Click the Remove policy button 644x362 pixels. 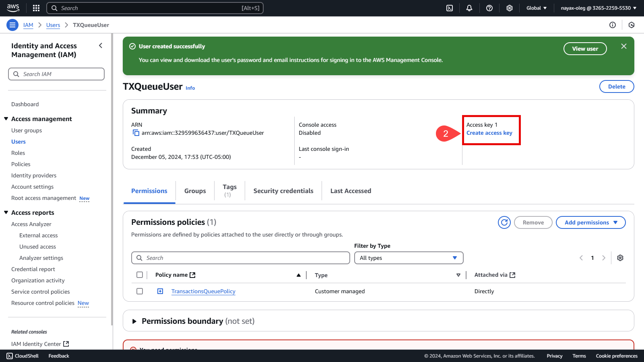pyautogui.click(x=533, y=222)
